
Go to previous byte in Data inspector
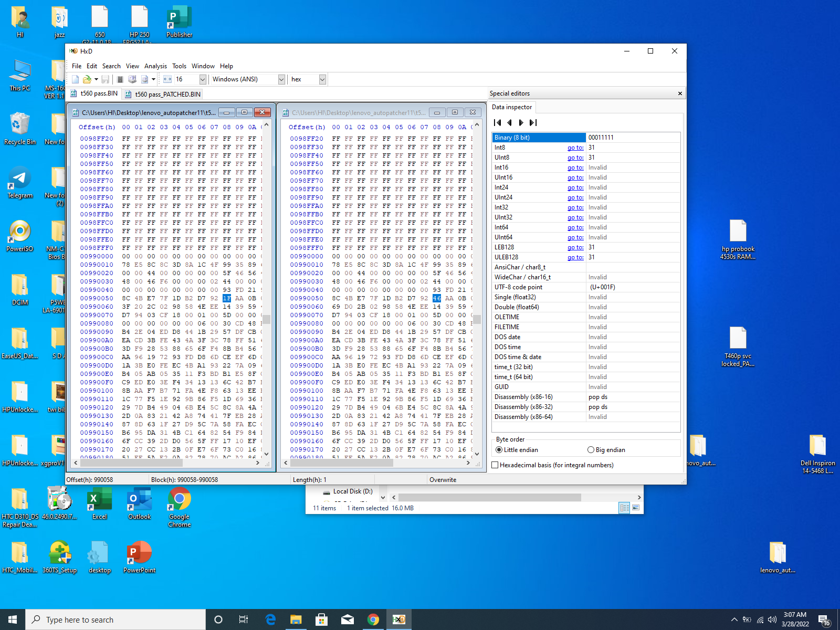pyautogui.click(x=509, y=123)
